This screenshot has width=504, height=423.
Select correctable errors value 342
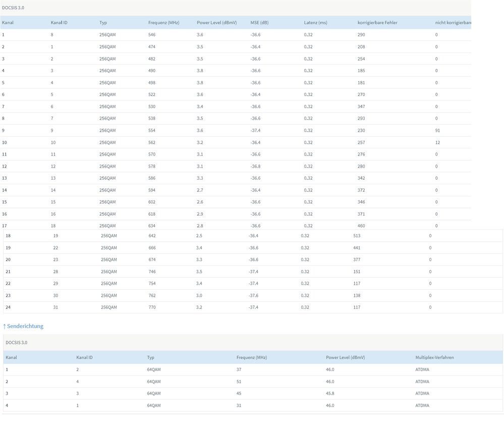(x=361, y=178)
